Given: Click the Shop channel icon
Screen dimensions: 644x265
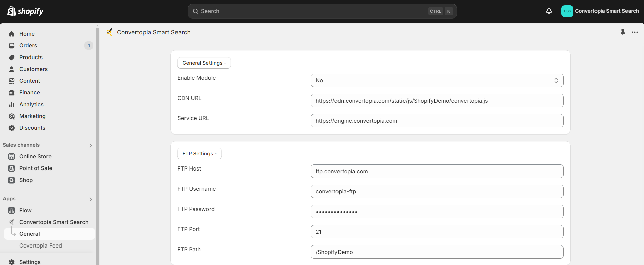Looking at the screenshot, I should [x=12, y=180].
